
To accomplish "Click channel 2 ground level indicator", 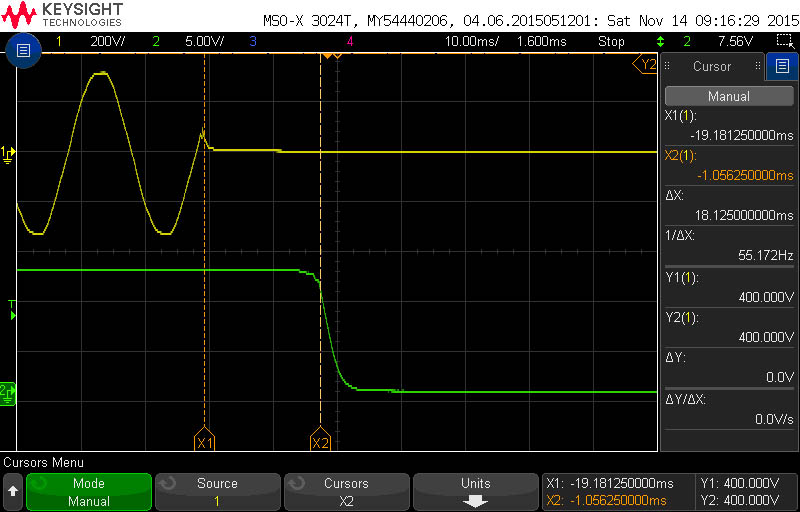I will click(x=9, y=393).
